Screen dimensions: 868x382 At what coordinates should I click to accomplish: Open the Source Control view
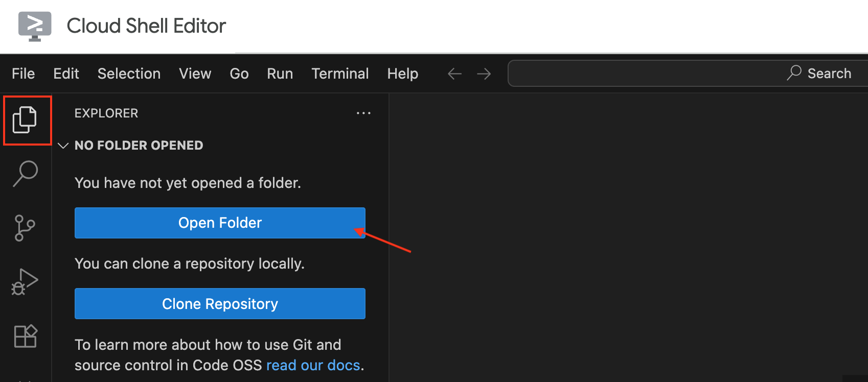[x=25, y=228]
